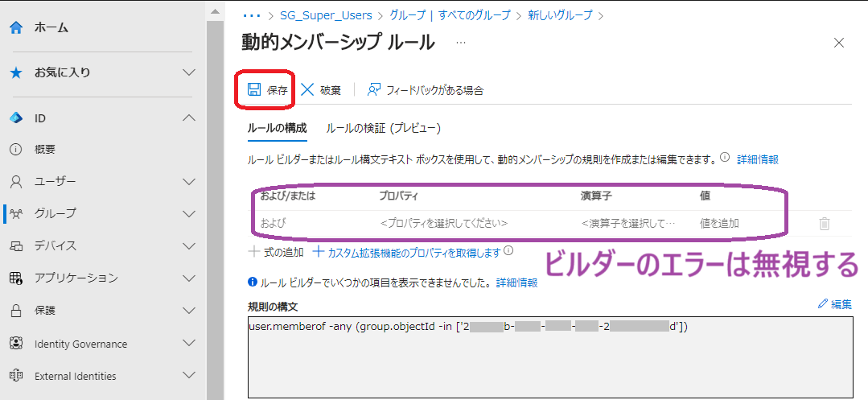Select the ID diamond icon
This screenshot has height=400, width=868.
click(x=16, y=118)
